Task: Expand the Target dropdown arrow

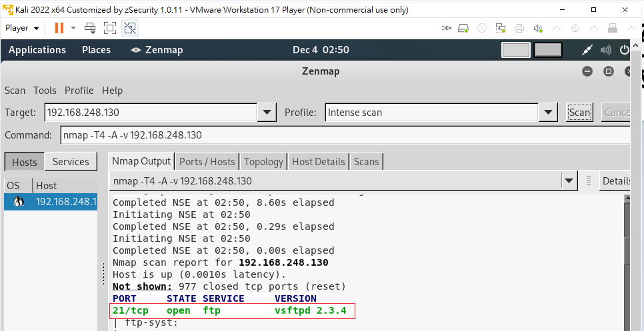Action: (x=267, y=113)
